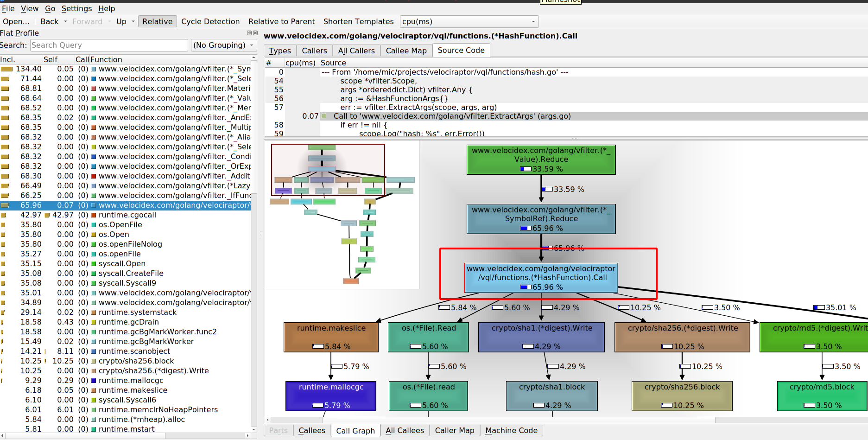Image resolution: width=868 pixels, height=440 pixels.
Task: Open the No Grouping dropdown
Action: coord(223,45)
